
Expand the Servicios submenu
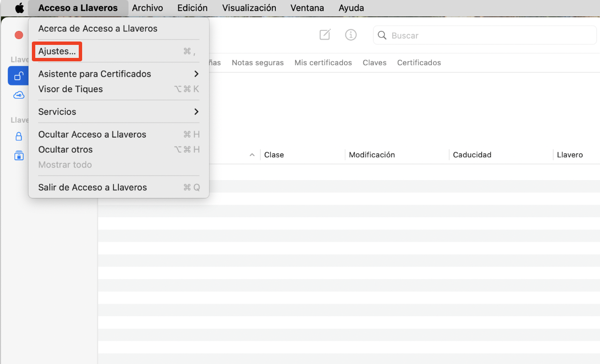click(x=57, y=112)
